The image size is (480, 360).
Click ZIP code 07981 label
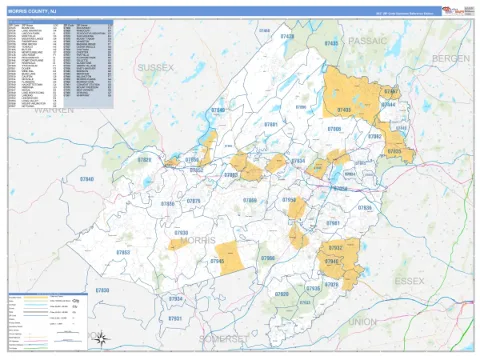pyautogui.click(x=333, y=223)
